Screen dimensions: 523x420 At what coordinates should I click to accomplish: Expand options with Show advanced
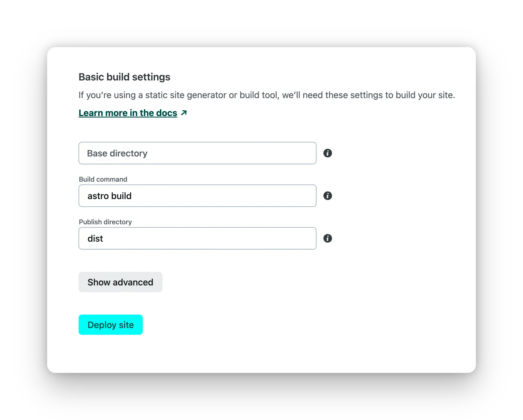pos(120,282)
